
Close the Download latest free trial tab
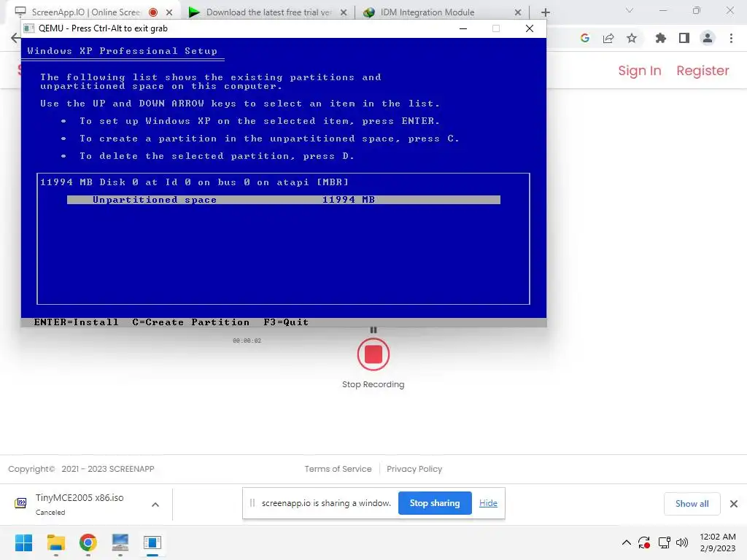[344, 12]
